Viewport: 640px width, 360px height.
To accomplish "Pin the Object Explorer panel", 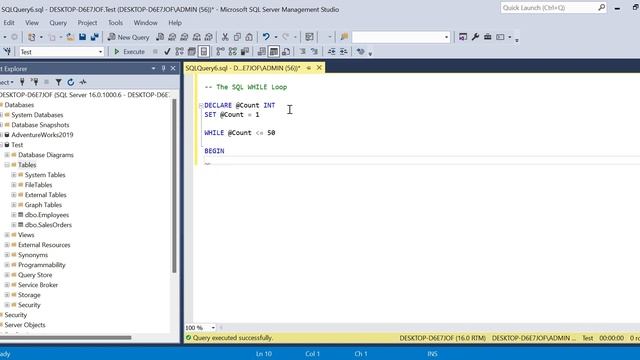I will pos(163,69).
